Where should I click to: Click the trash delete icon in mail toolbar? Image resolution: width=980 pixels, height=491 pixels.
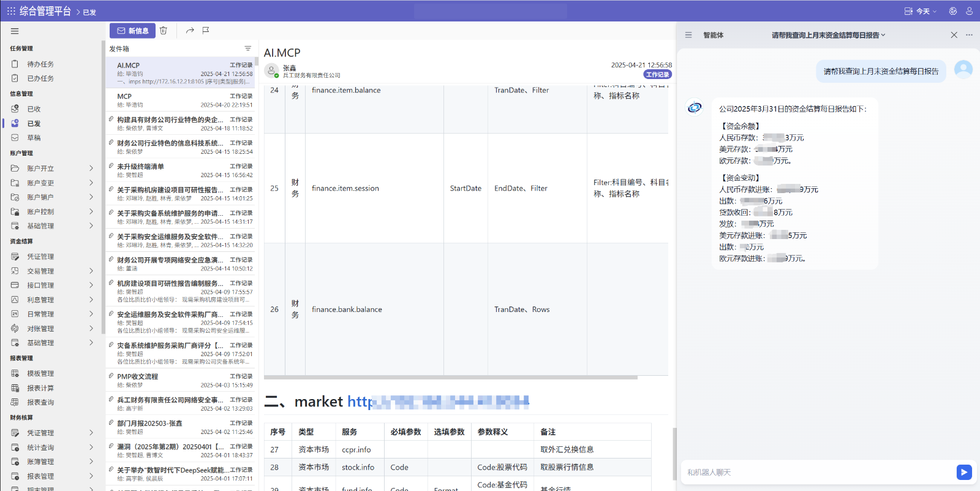164,31
